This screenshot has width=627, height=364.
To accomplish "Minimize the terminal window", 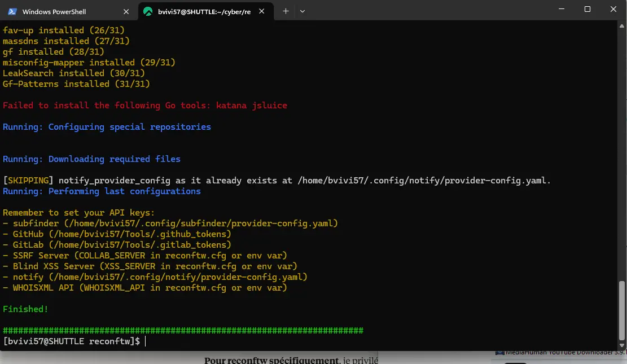I will click(562, 9).
